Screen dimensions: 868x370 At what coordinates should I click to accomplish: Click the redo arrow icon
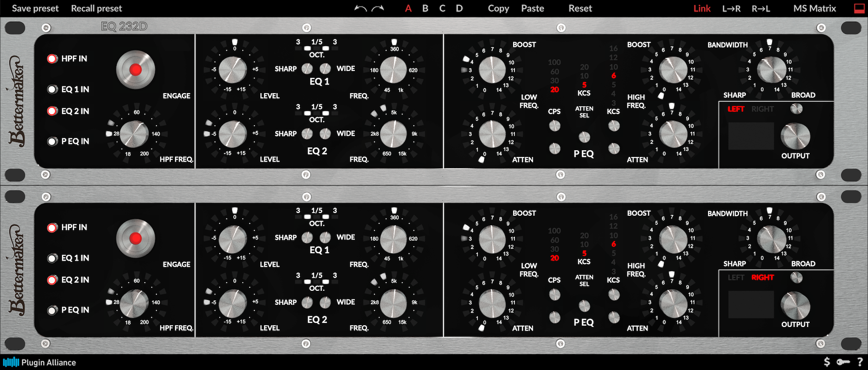[377, 8]
